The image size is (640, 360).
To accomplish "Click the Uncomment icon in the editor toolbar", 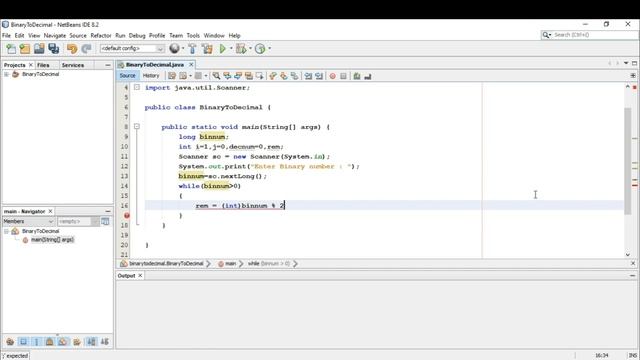I will 368,76.
